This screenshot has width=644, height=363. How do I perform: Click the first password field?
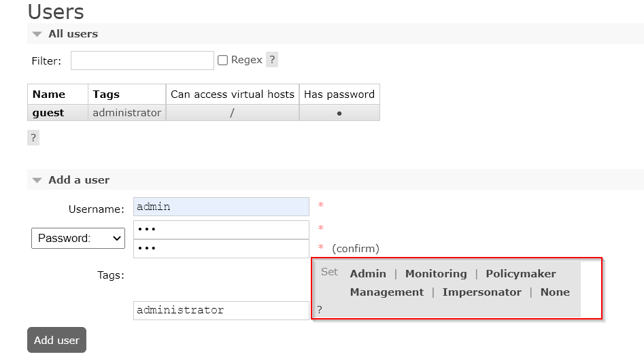pyautogui.click(x=221, y=230)
